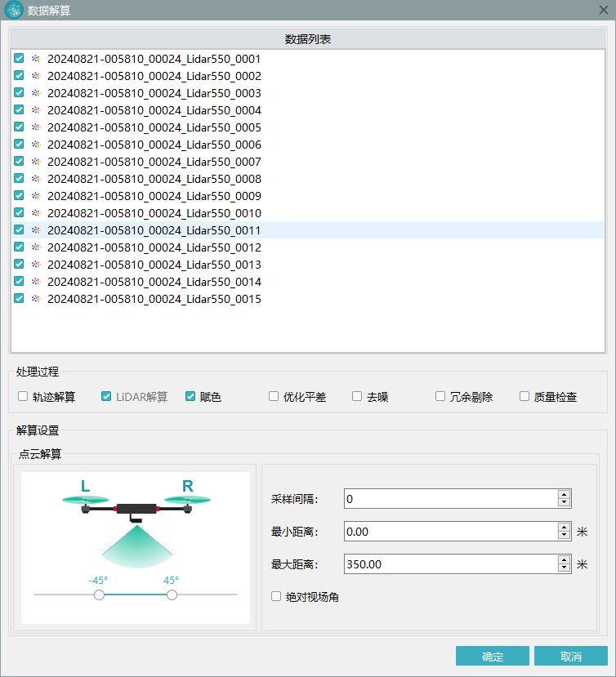Image resolution: width=616 pixels, height=677 pixels.
Task: Increase 最大距离 with the up arrow
Action: tap(564, 560)
